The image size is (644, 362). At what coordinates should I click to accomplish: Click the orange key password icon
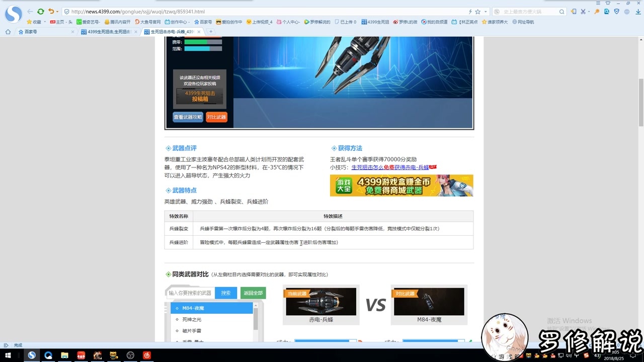pos(597,12)
